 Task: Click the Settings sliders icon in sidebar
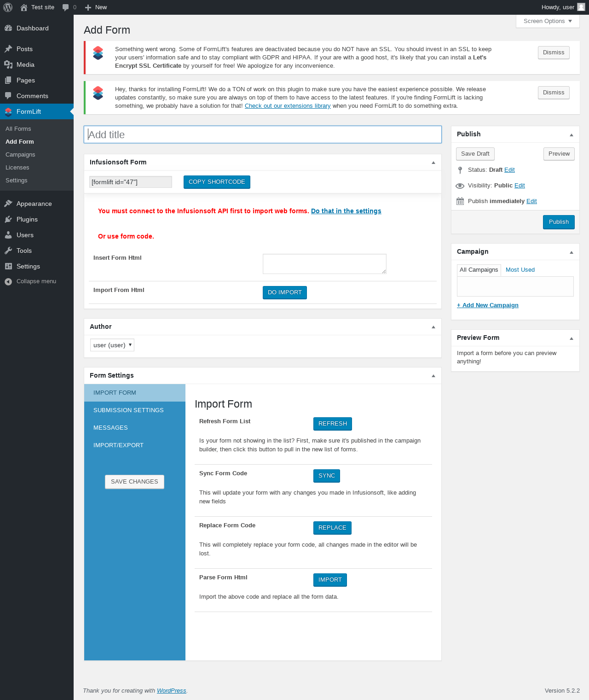[x=8, y=266]
